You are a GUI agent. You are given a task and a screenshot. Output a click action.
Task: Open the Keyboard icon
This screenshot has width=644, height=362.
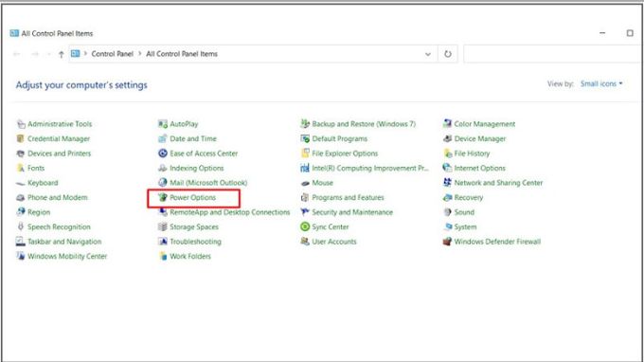[x=21, y=183]
